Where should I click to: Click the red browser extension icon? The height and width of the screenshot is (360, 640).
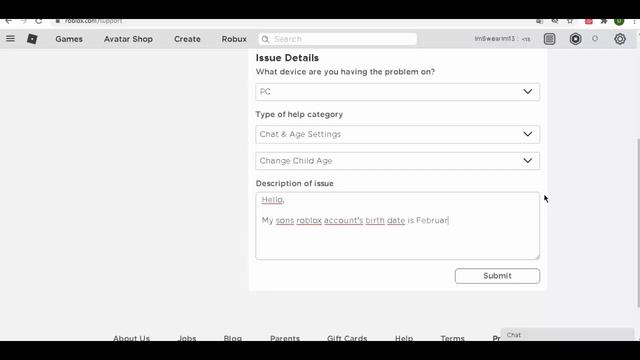click(x=589, y=21)
